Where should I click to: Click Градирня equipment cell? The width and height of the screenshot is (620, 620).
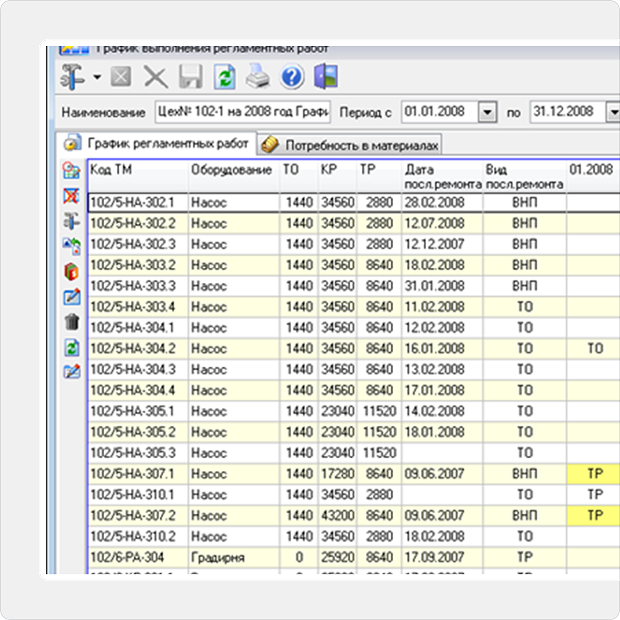[234, 558]
